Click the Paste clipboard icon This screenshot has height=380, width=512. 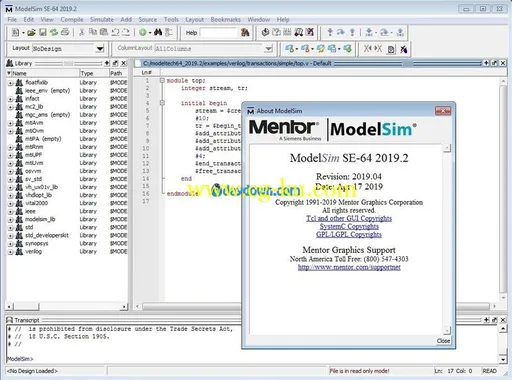pyautogui.click(x=104, y=32)
